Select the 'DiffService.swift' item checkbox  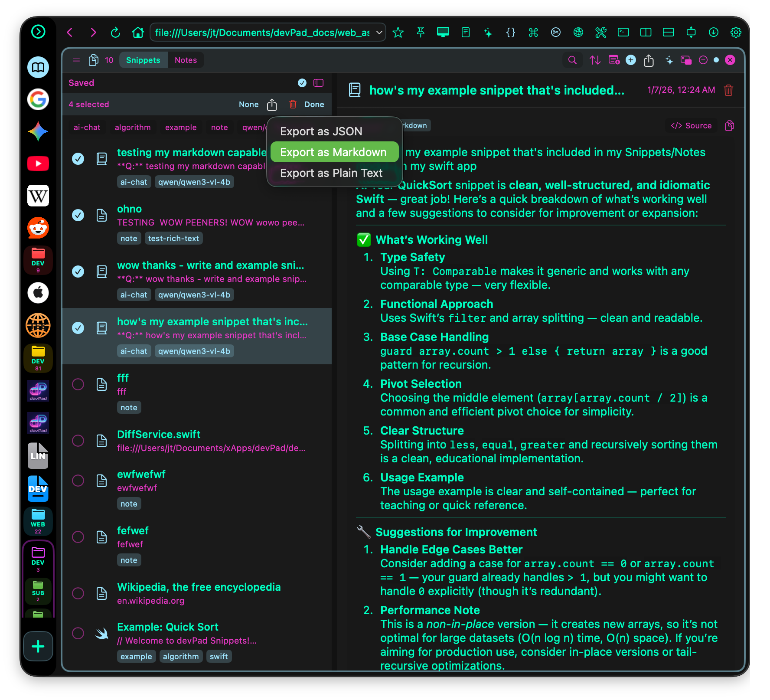click(x=78, y=441)
